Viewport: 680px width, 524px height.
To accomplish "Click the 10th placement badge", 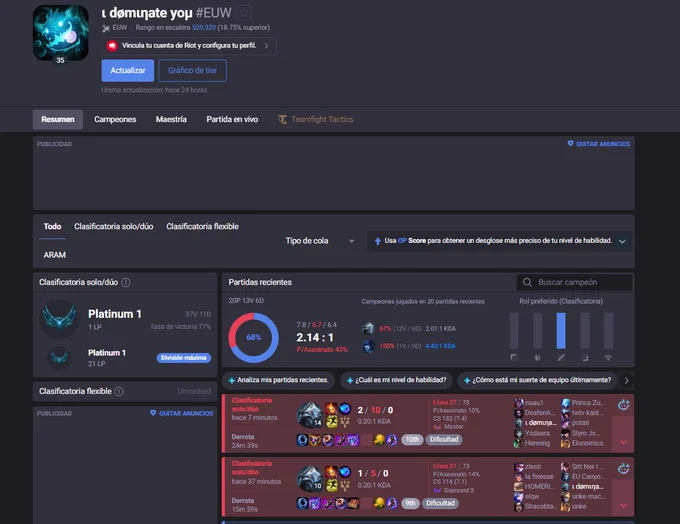I will coord(412,439).
